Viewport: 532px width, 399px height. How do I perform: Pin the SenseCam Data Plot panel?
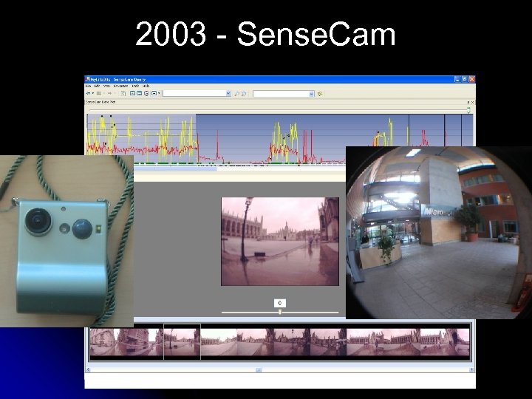point(468,102)
